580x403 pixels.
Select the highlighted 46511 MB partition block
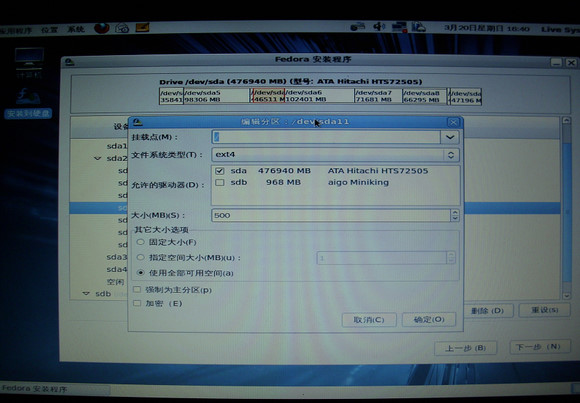pos(269,96)
